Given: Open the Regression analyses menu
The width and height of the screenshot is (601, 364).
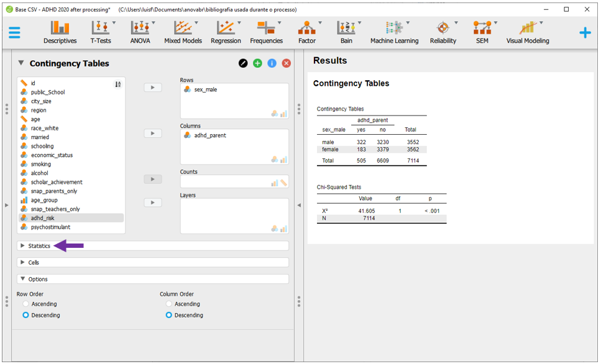Looking at the screenshot, I should (226, 32).
